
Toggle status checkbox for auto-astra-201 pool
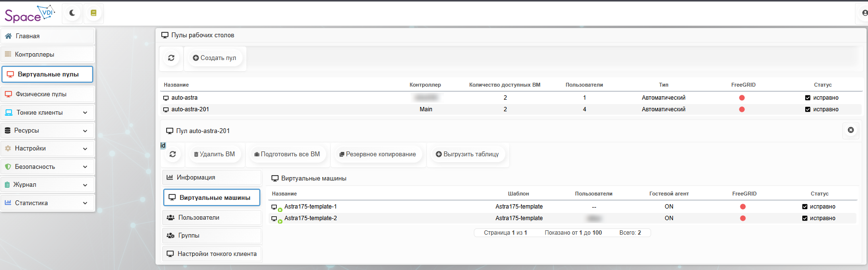(808, 109)
